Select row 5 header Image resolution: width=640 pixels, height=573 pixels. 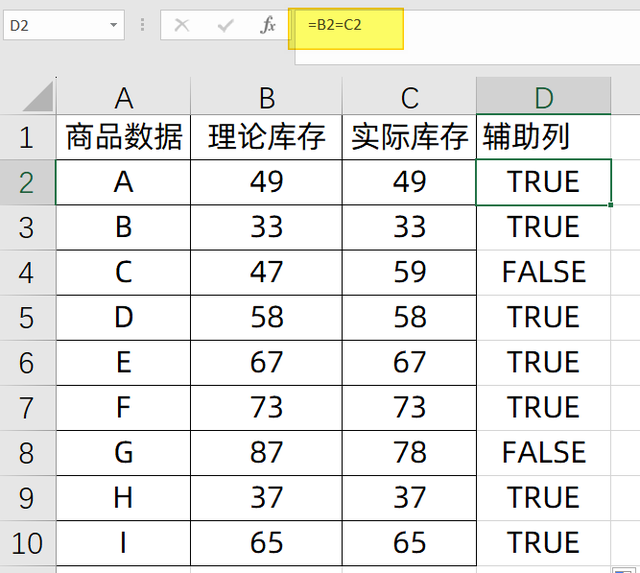27,318
